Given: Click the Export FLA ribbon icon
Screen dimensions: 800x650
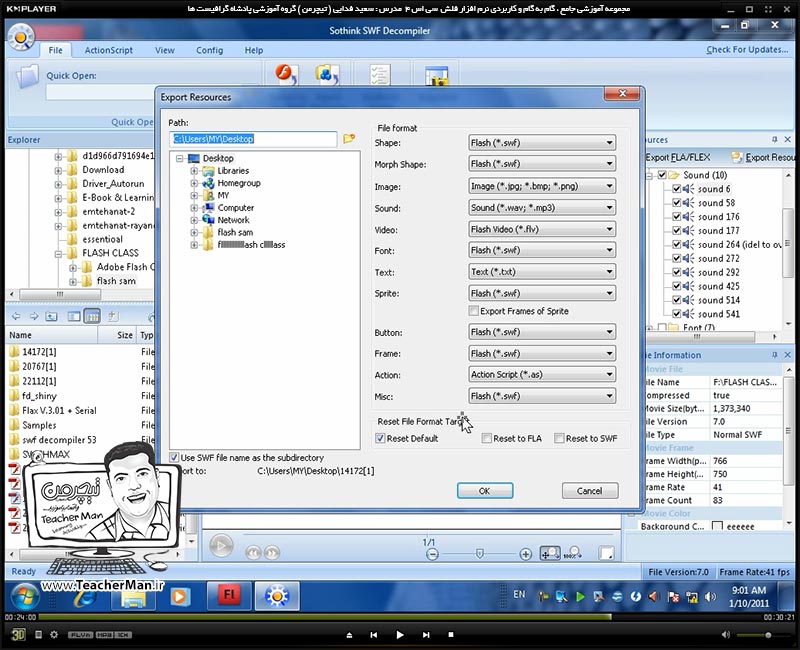Looking at the screenshot, I should (x=286, y=74).
